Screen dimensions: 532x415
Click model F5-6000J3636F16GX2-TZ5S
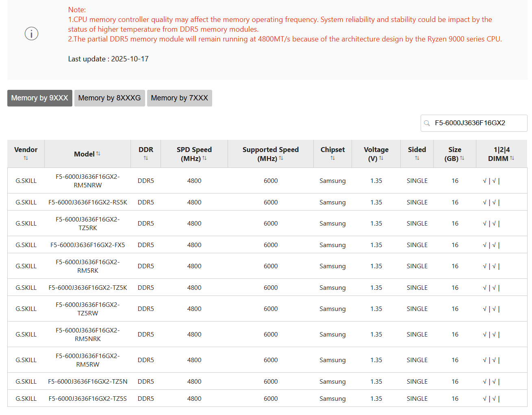(x=88, y=399)
